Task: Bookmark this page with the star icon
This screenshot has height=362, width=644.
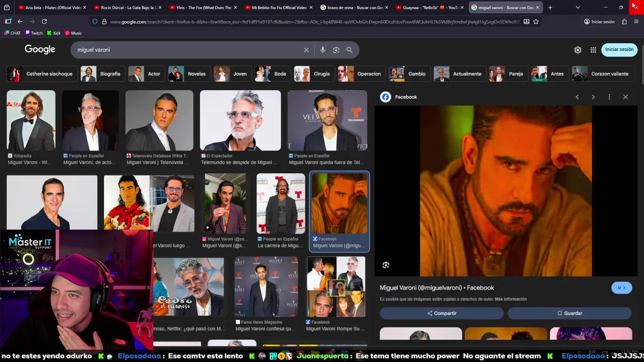Action: (x=536, y=22)
